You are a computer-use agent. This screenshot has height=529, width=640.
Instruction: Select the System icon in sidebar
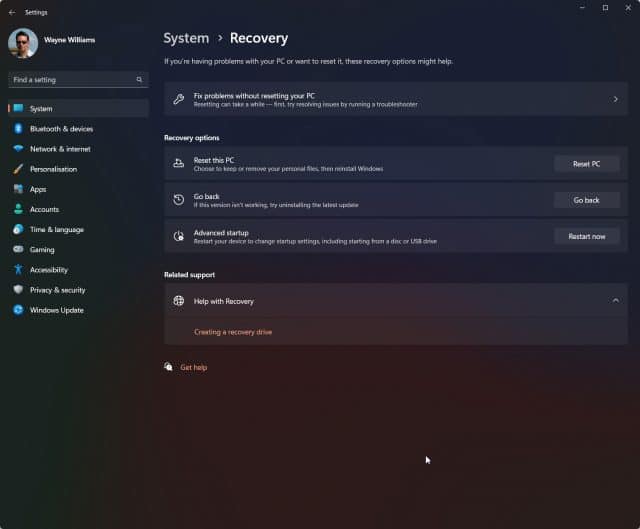pos(18,108)
